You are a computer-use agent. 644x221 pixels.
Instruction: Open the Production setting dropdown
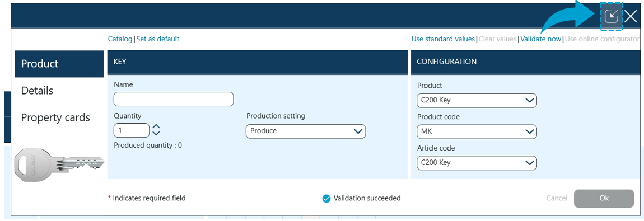pyautogui.click(x=306, y=131)
